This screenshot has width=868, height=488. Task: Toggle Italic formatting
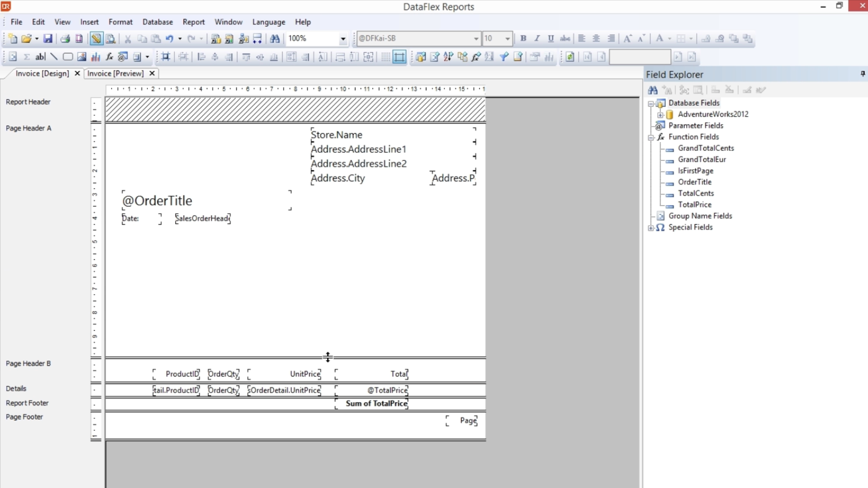click(x=537, y=38)
